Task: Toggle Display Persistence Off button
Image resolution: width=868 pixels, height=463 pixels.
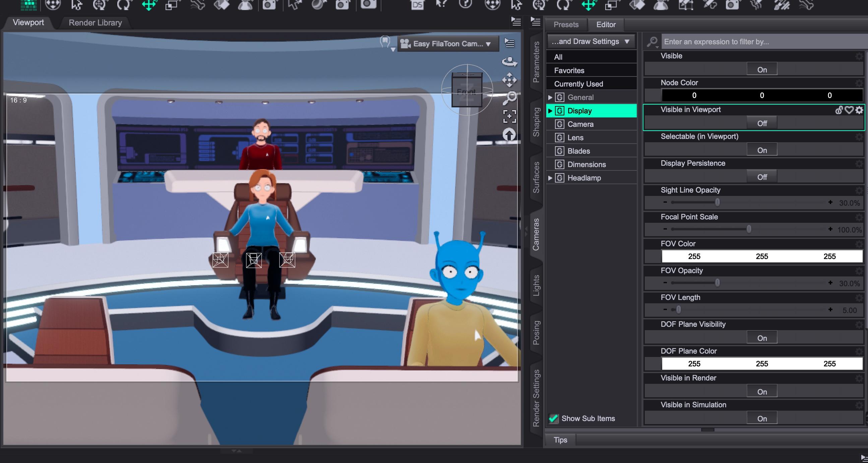Action: pyautogui.click(x=761, y=177)
